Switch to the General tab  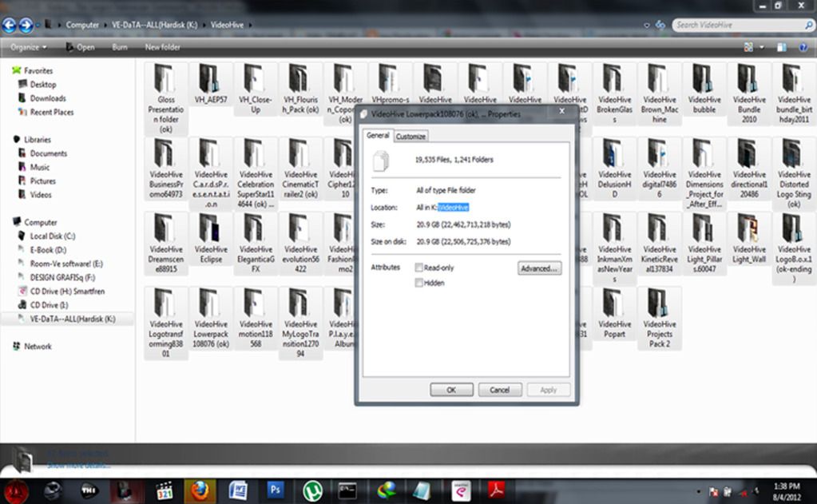pos(378,135)
